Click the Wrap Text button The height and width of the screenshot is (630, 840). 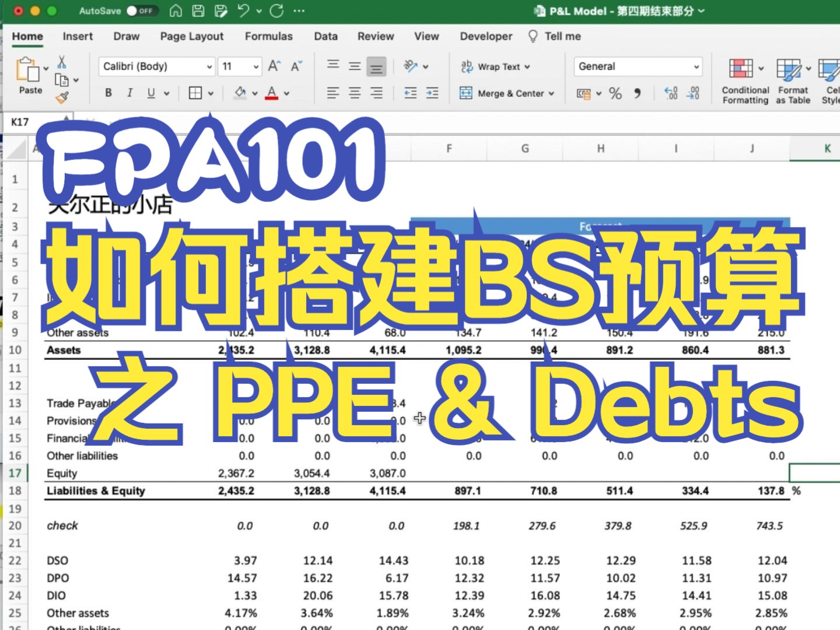(x=496, y=66)
